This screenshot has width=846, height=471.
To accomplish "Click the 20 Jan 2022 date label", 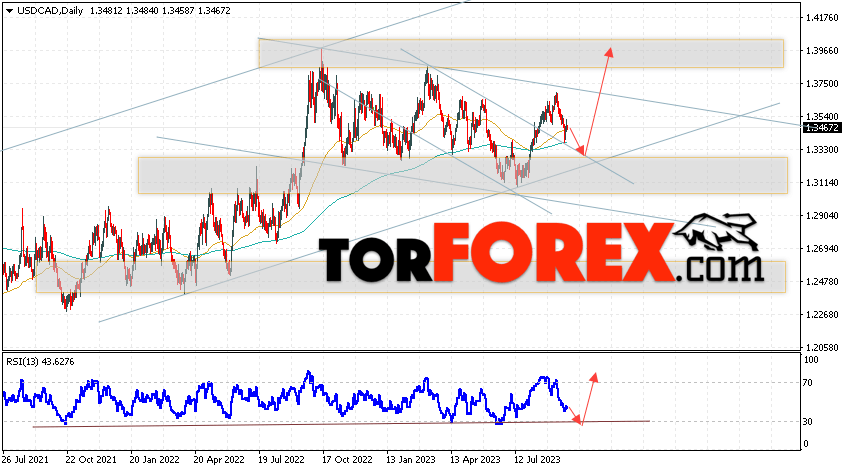I will pyautogui.click(x=154, y=460).
